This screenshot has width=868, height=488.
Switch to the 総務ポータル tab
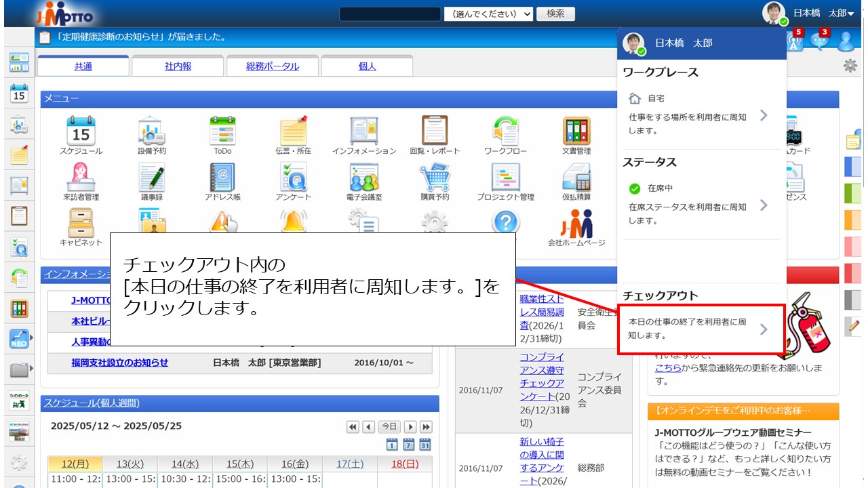coord(272,66)
